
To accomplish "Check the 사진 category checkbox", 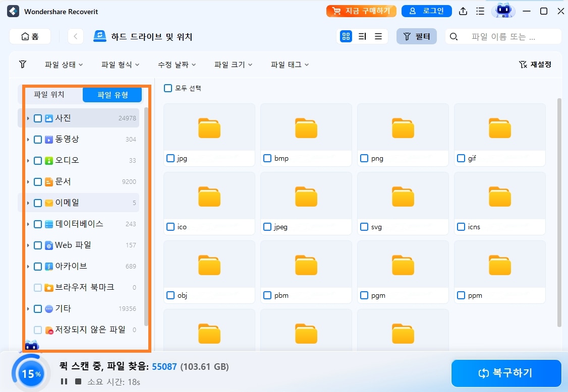I will (38, 118).
